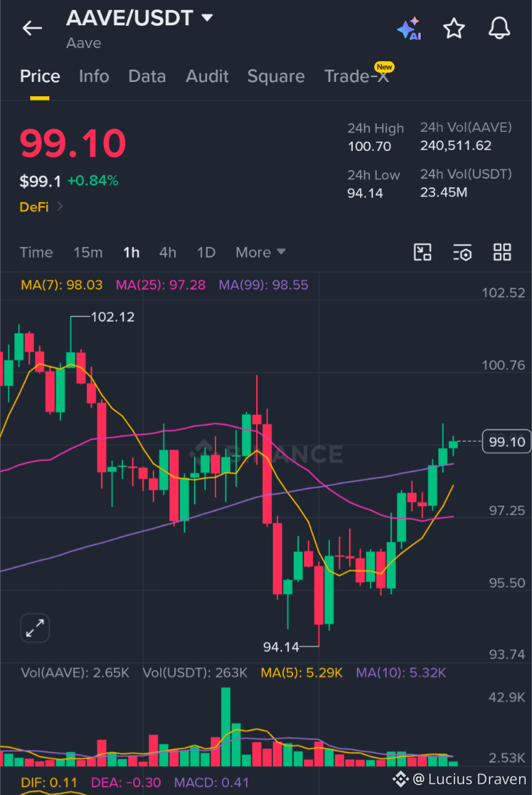Click the 24h High value 100.70

pyautogui.click(x=369, y=147)
